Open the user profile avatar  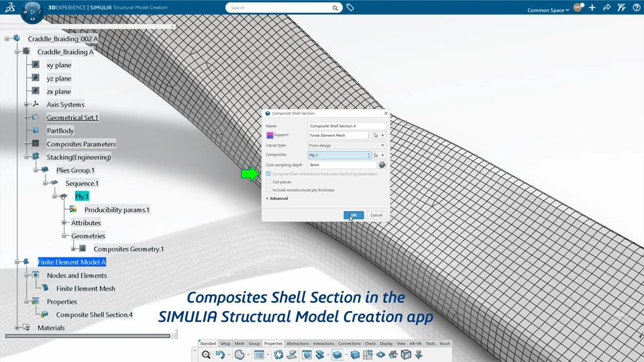click(578, 7)
